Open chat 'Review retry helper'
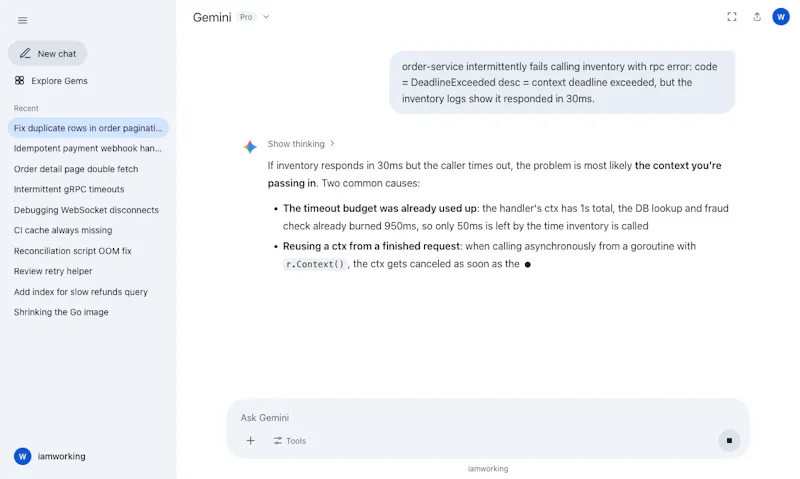 pos(88,271)
